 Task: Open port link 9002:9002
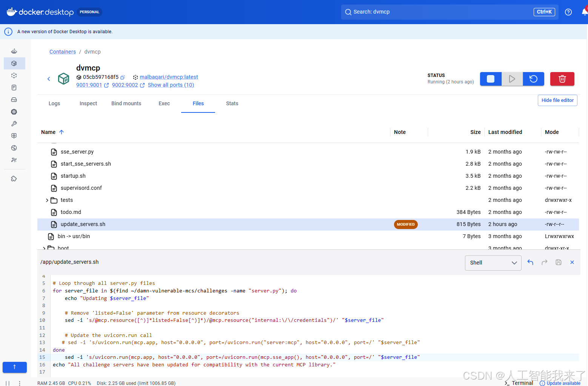pos(125,85)
